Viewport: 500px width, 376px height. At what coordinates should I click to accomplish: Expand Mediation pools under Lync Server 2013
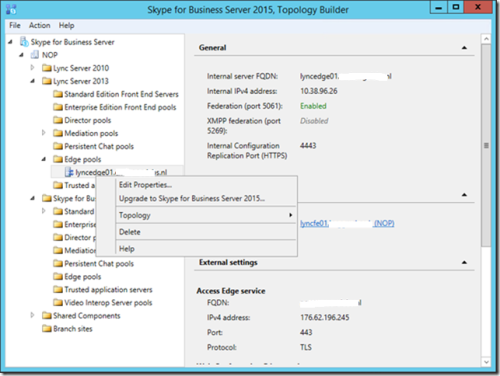(44, 133)
